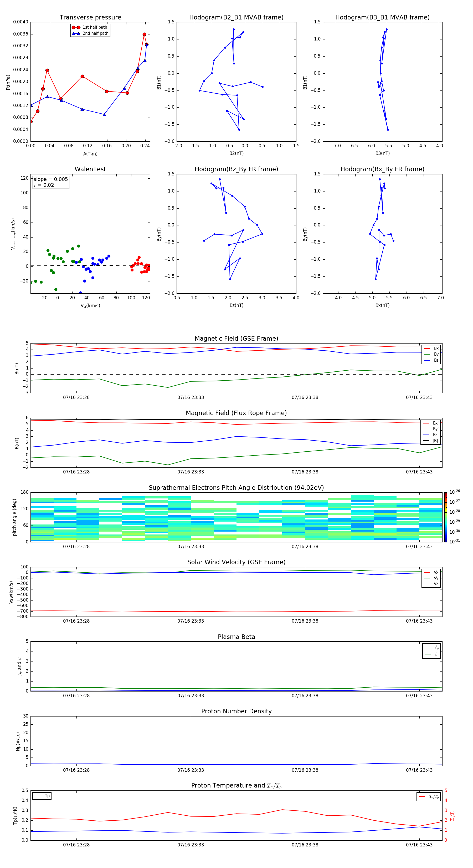The image size is (473, 868).
Task: Click the green By line in GSE plot
Action: click(x=236, y=379)
